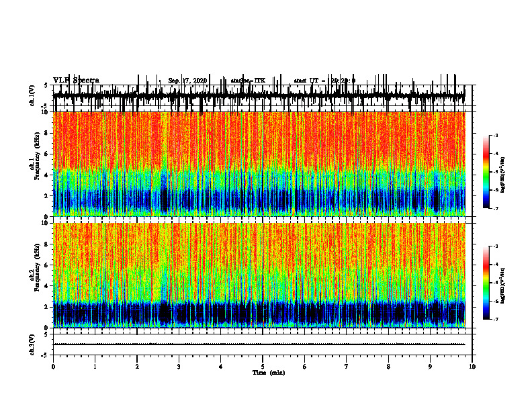Click tick label "3" on the time axis
This screenshot has width=532, height=411.
click(179, 367)
